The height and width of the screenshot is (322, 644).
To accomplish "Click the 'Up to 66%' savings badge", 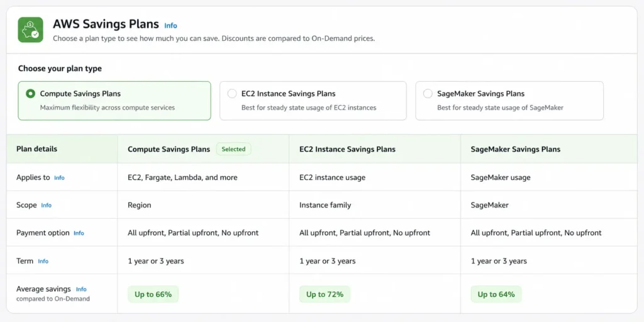I will click(x=153, y=294).
